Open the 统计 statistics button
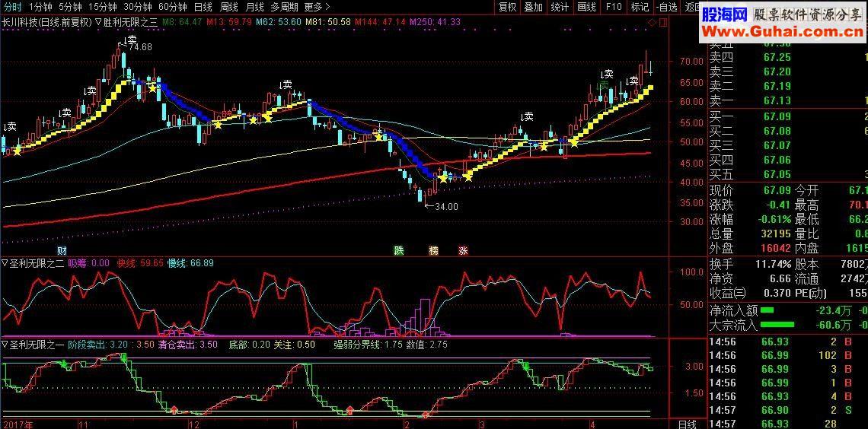The height and width of the screenshot is (429, 868). [560, 7]
